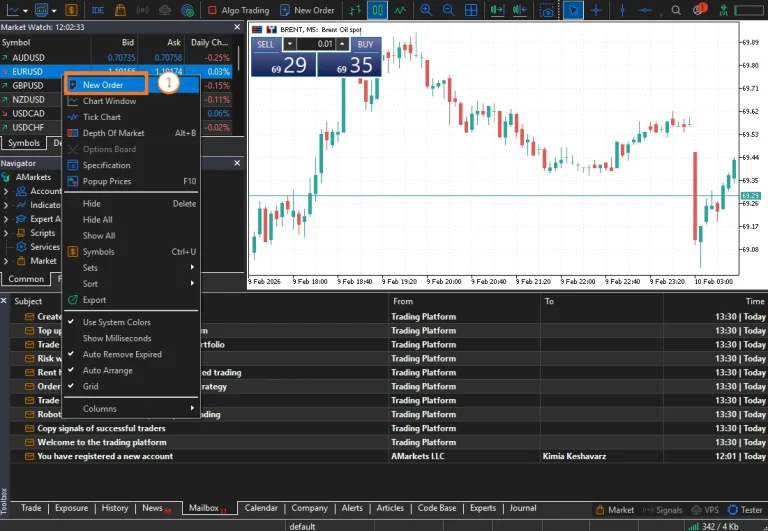Viewport: 768px width, 531px height.
Task: Open the Tester button in status area
Action: (745, 510)
